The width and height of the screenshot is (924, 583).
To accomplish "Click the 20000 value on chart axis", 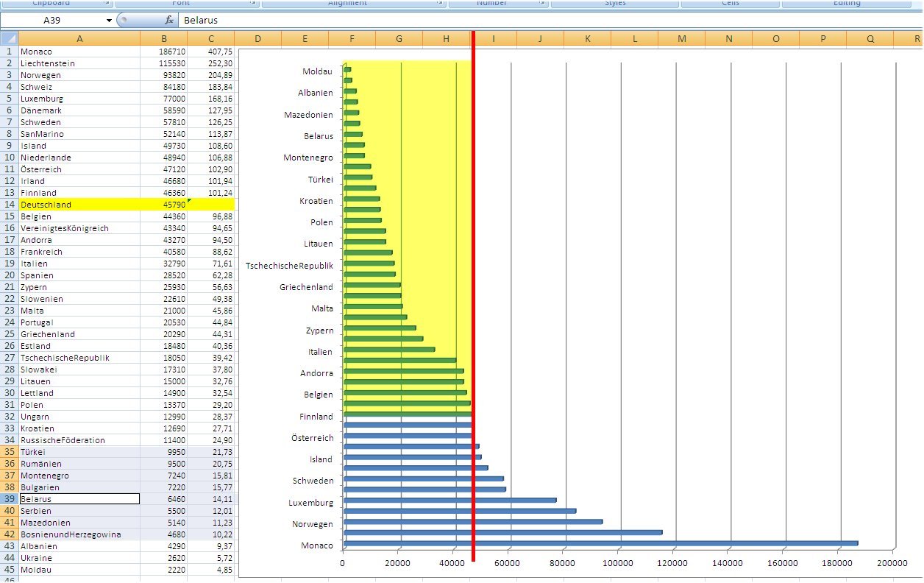I will pyautogui.click(x=399, y=563).
